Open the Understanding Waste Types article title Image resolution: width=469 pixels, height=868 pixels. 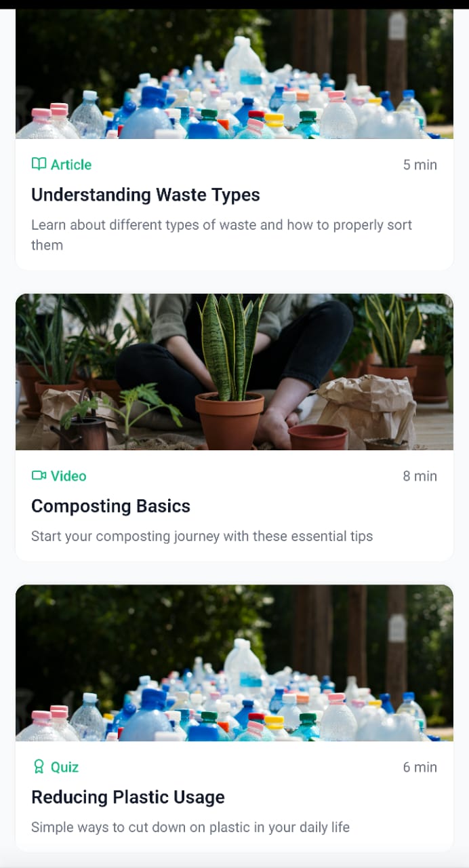[x=146, y=195]
